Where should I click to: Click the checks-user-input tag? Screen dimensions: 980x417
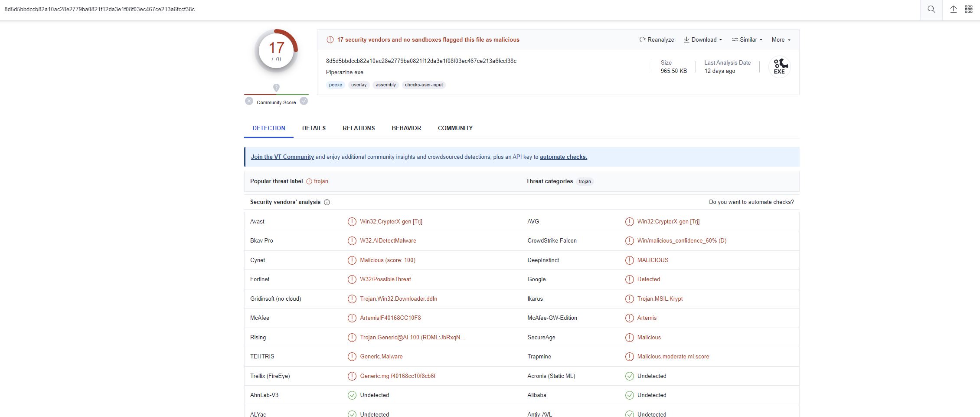pyautogui.click(x=424, y=85)
